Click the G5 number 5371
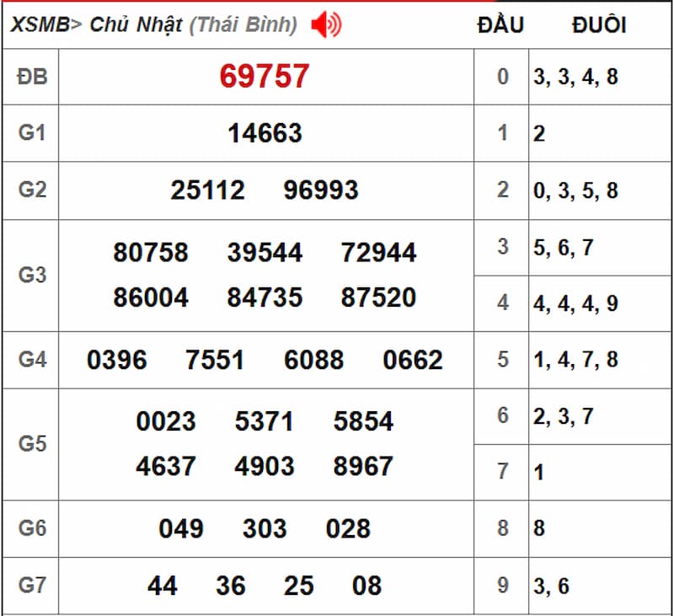This screenshot has width=674, height=616. (x=265, y=421)
